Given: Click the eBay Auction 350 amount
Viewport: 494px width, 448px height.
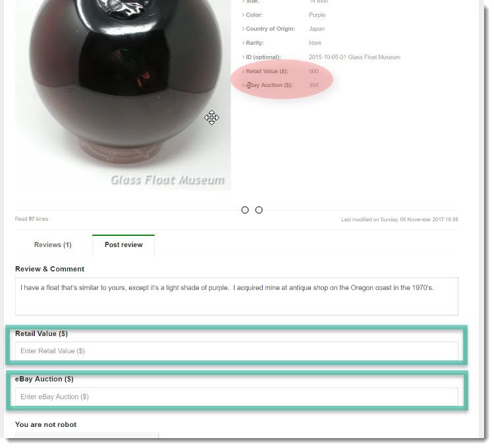Looking at the screenshot, I should (x=314, y=85).
